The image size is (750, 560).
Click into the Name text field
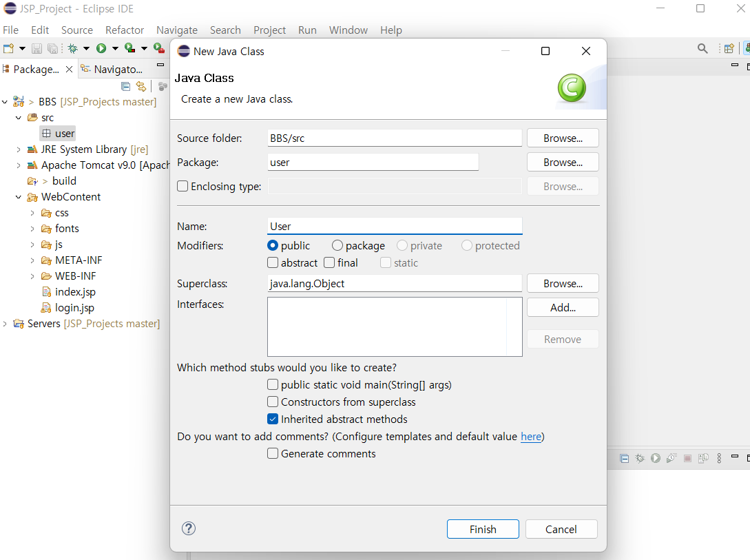[x=395, y=226]
